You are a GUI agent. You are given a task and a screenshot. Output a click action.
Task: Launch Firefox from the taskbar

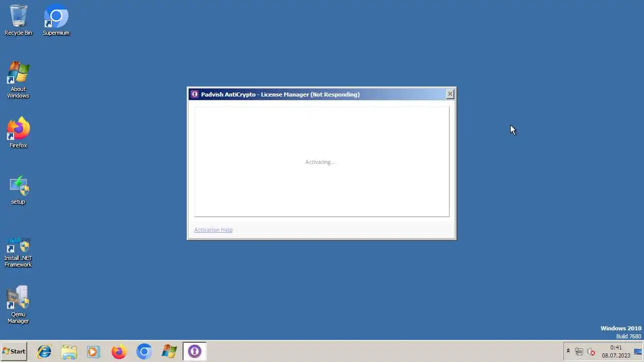pos(119,351)
